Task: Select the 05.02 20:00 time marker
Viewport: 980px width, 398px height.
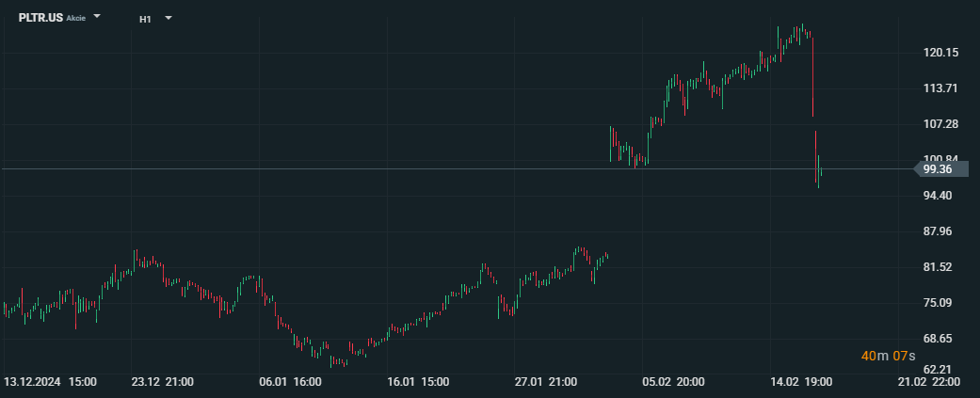Action: (x=673, y=382)
